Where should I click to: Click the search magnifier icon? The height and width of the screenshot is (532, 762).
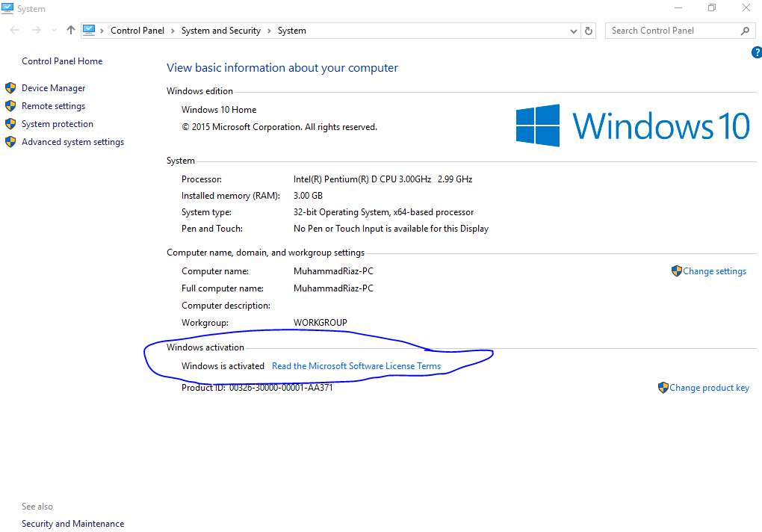(x=745, y=31)
